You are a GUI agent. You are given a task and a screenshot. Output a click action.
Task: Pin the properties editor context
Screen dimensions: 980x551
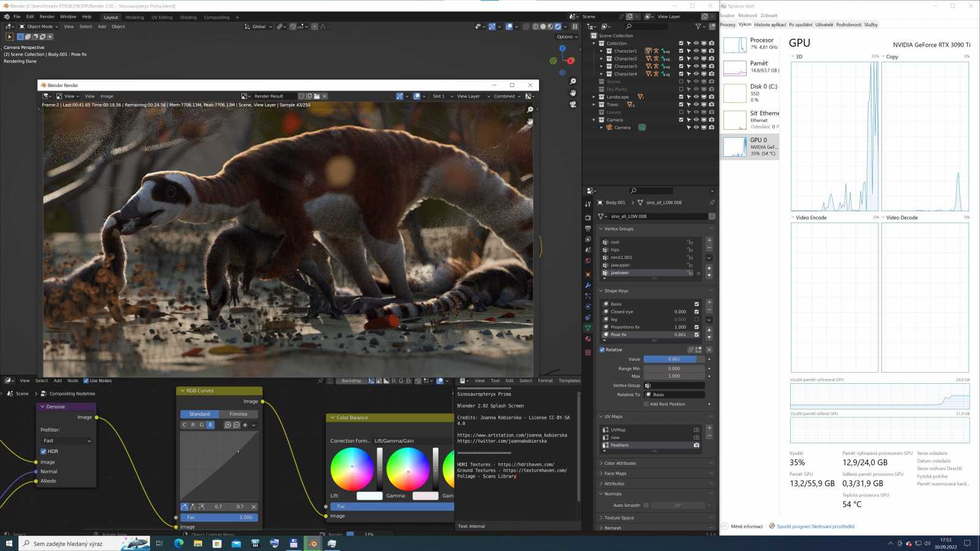711,203
